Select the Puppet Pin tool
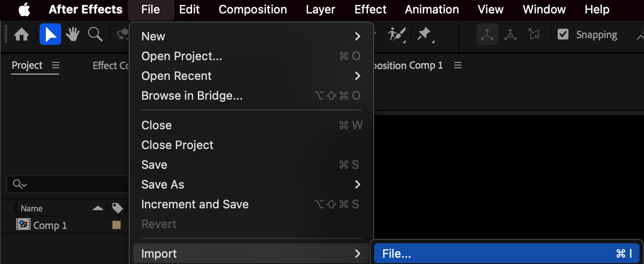This screenshot has height=264, width=644. pyautogui.click(x=424, y=35)
